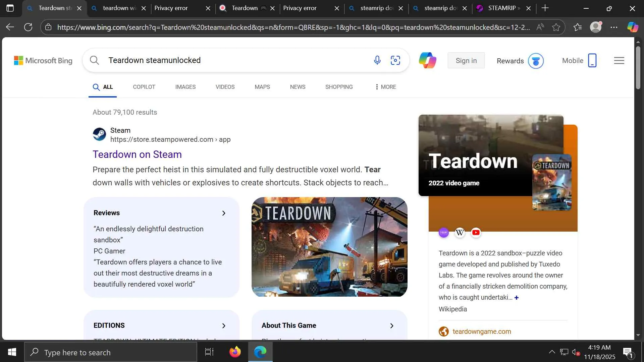Click the microphone voice search icon

click(x=377, y=60)
